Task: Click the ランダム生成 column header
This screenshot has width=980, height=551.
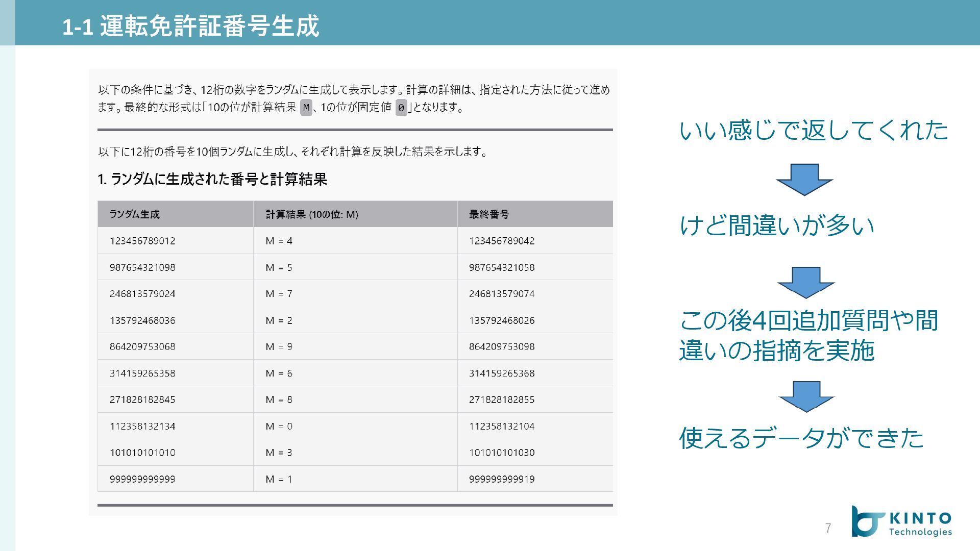Action: pos(135,214)
